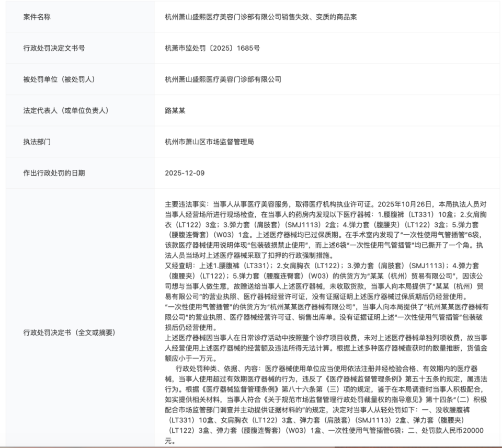
Task: Click the line starting 上述医疗器械因当事人在日常诊疗活动中
Action: tap(326, 338)
